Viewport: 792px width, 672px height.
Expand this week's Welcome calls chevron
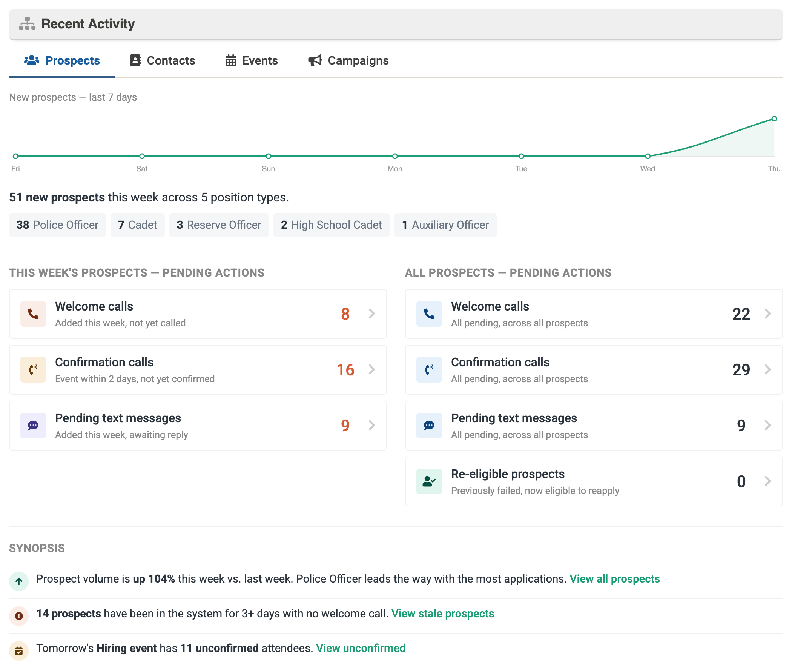point(372,314)
